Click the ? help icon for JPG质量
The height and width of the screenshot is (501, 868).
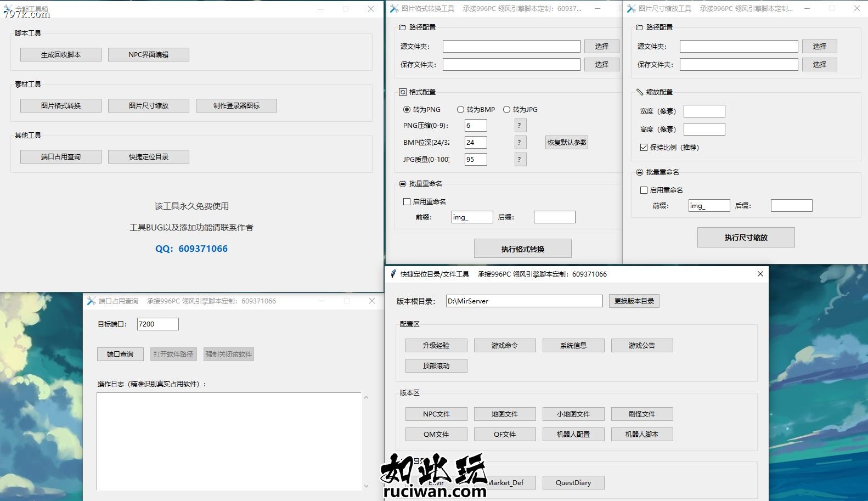[521, 159]
